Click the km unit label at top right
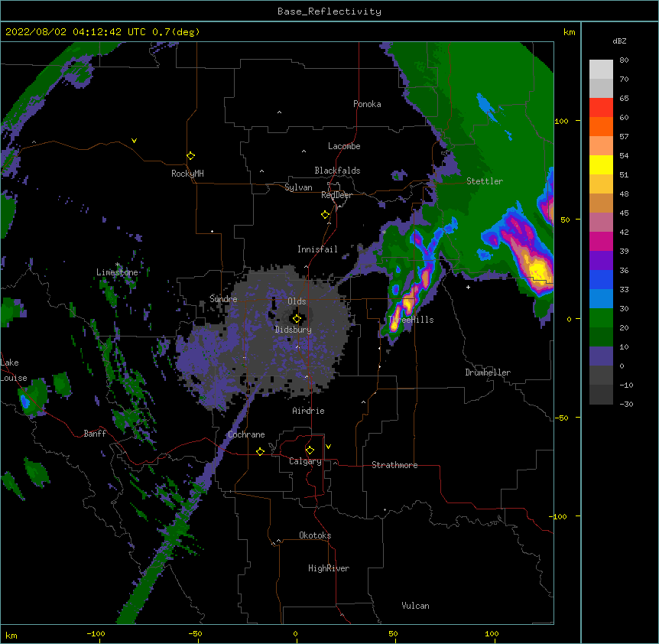The width and height of the screenshot is (659, 644). coord(569,32)
